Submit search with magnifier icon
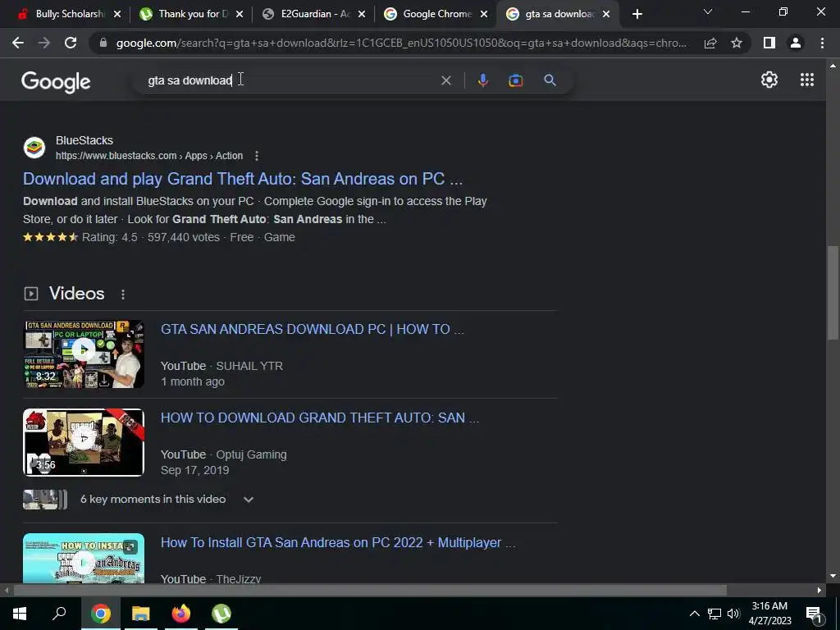This screenshot has width=840, height=630. click(550, 80)
